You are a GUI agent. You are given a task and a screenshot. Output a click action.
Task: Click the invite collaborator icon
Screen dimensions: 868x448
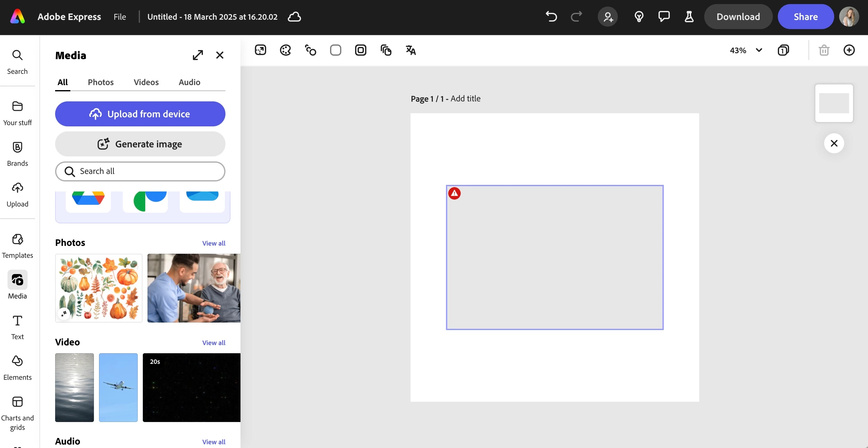tap(607, 17)
